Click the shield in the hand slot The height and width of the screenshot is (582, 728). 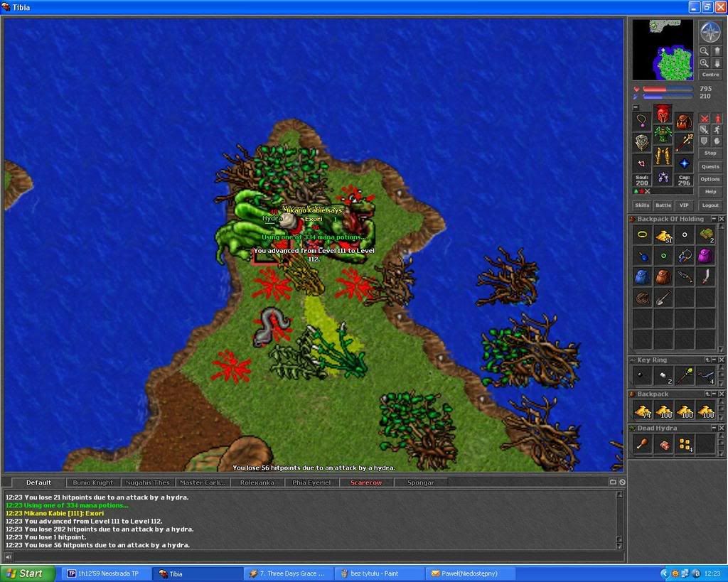pyautogui.click(x=642, y=142)
